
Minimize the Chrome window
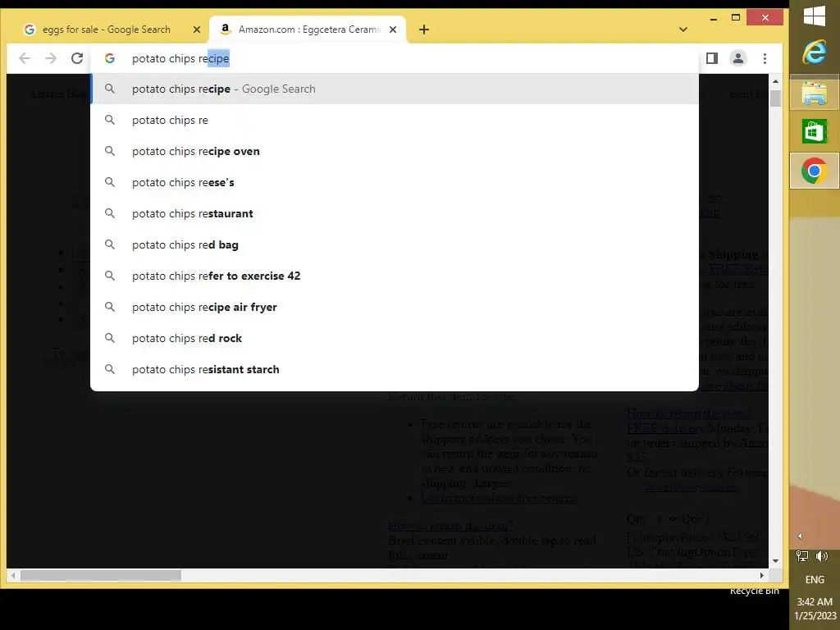coord(714,18)
